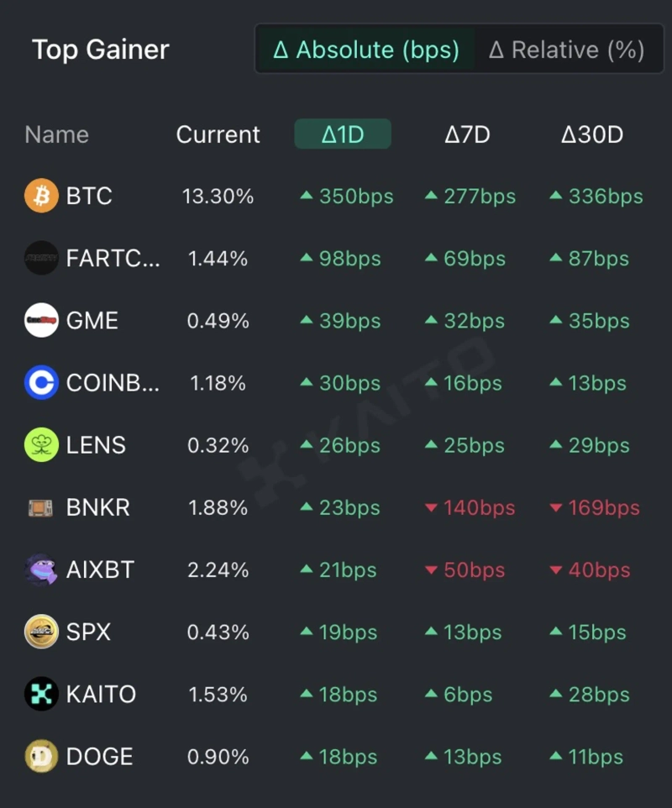
Task: Sort by the Δ1D column
Action: pyautogui.click(x=343, y=134)
